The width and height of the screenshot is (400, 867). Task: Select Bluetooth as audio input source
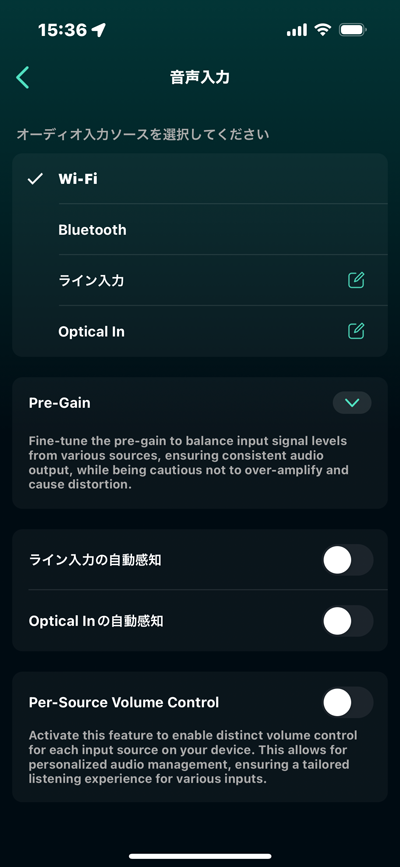click(x=200, y=229)
